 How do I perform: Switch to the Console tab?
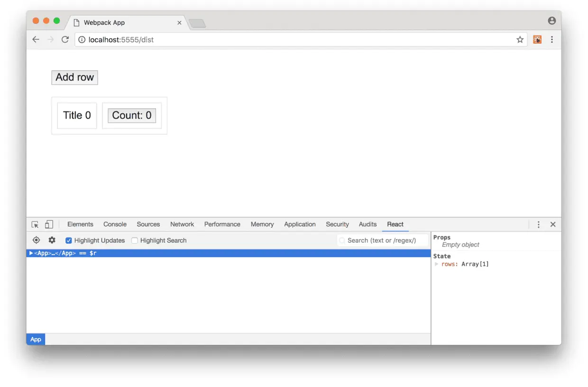click(115, 224)
